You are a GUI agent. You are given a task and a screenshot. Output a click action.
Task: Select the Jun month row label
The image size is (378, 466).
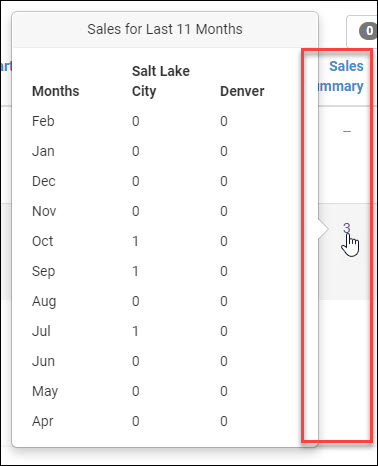click(x=43, y=361)
